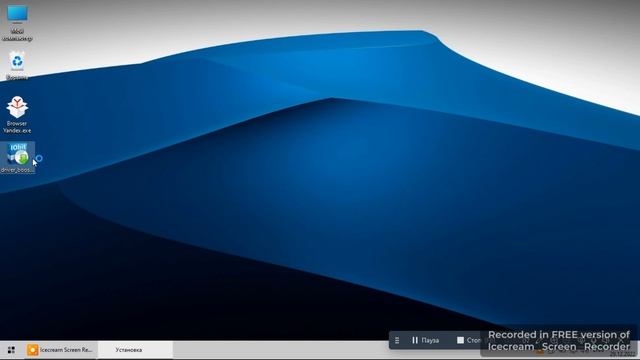The height and width of the screenshot is (360, 640).
Task: Switch to Icecream Screen Recorder taskbar item
Action: click(60, 350)
